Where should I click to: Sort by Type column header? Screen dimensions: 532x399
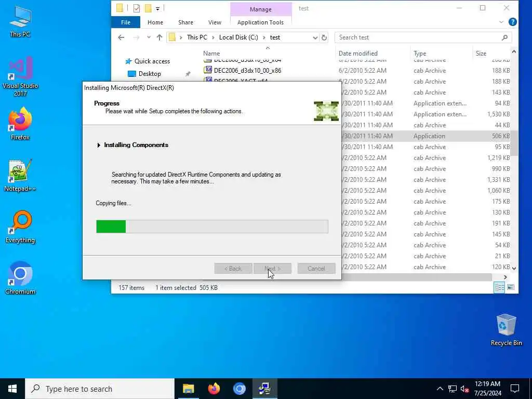[420, 54]
